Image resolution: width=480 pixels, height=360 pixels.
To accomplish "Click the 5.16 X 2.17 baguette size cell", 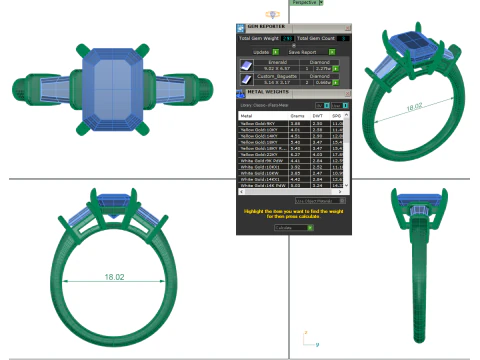I will 277,82.
